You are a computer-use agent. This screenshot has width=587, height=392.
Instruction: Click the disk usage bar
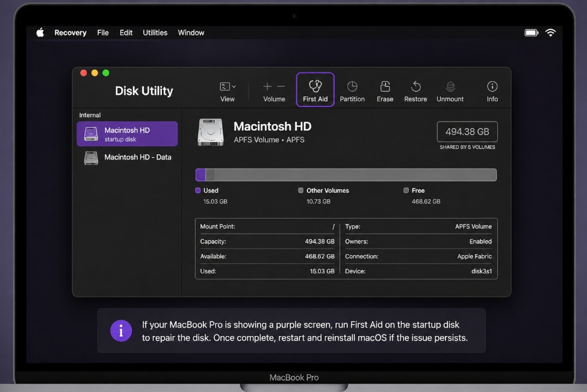pos(346,175)
